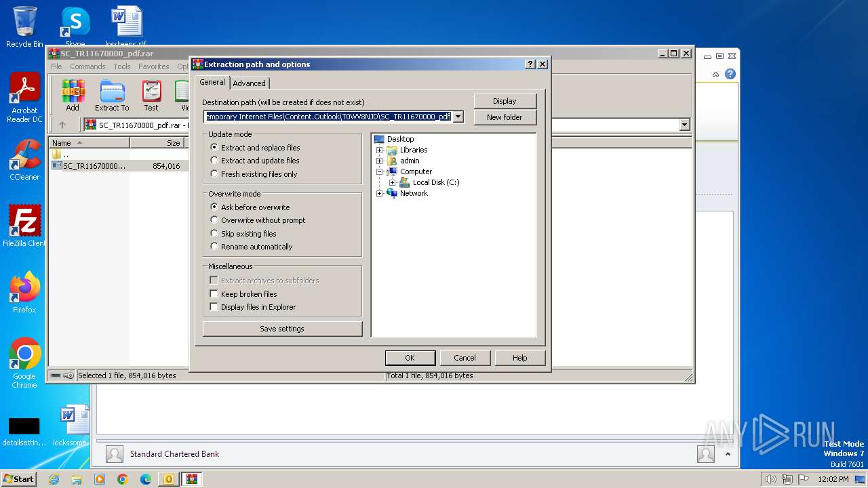Enable Display files in Explorer checkbox
This screenshot has width=868, height=488.
[214, 307]
